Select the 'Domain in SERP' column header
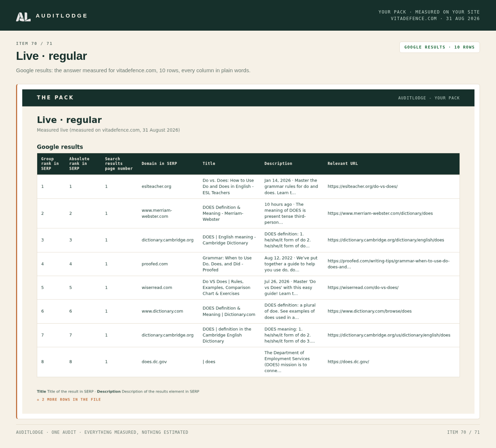Viewport: 496px width, 448px height. [159, 163]
